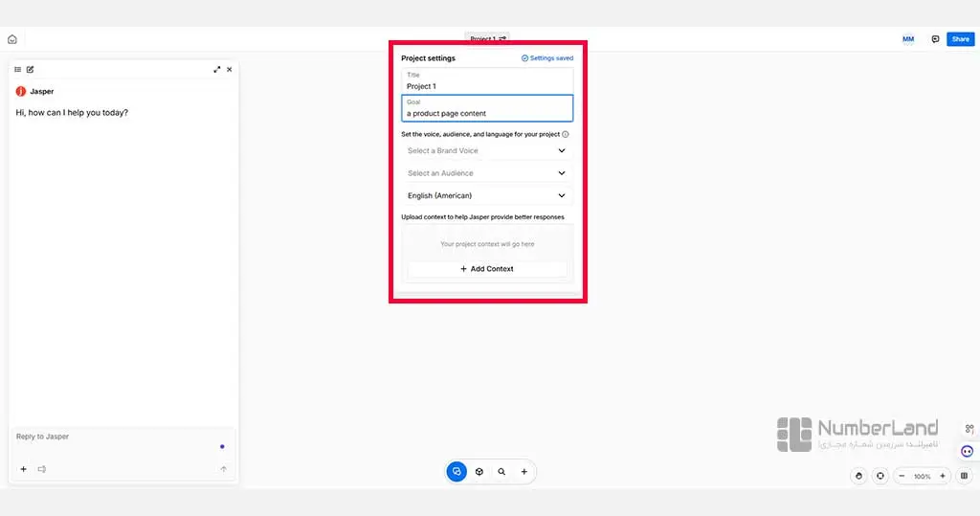This screenshot has height=516, width=980.
Task: Open search from the bottom toolbar
Action: coord(501,472)
